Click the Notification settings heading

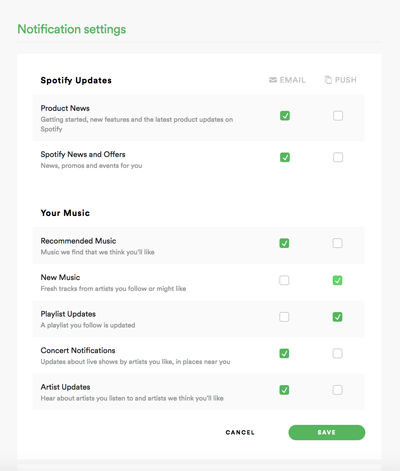coord(72,29)
